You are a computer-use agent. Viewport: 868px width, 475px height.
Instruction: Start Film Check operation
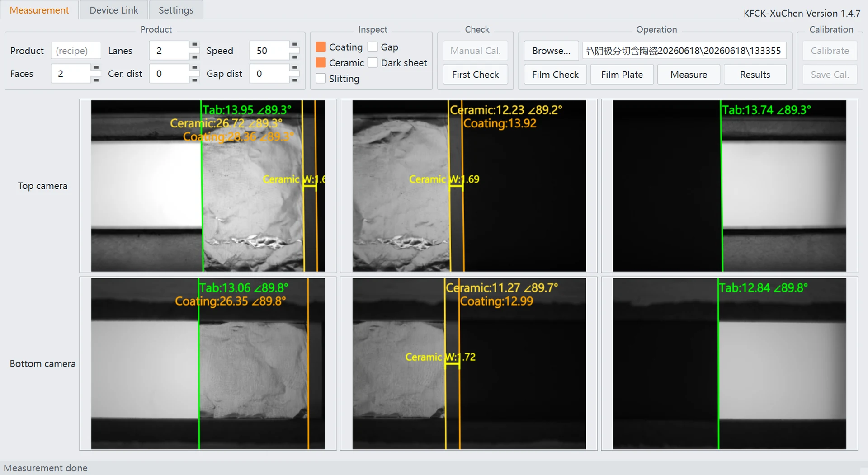(x=555, y=75)
